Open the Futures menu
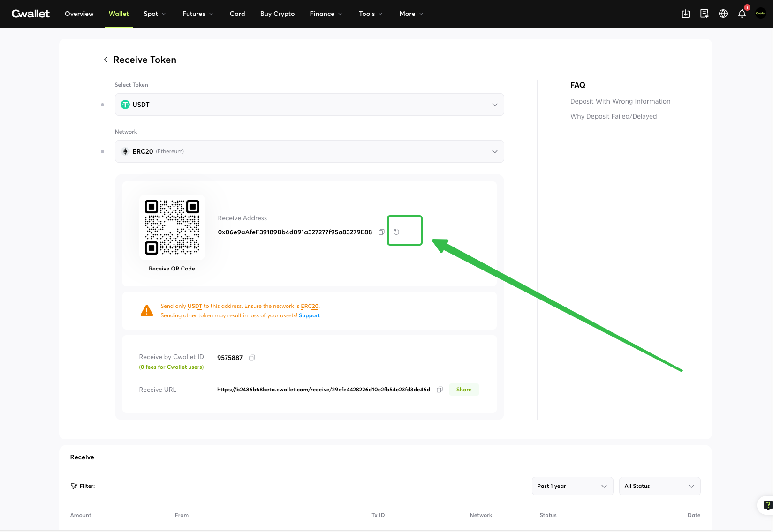This screenshot has width=773, height=532. (x=197, y=14)
